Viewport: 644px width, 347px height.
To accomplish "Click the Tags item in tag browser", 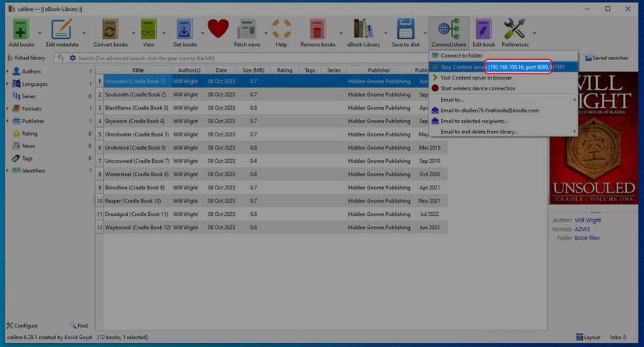I will click(27, 158).
